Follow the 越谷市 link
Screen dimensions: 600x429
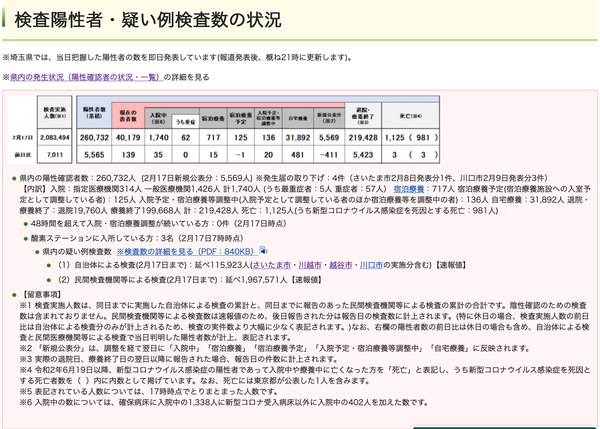click(x=341, y=265)
